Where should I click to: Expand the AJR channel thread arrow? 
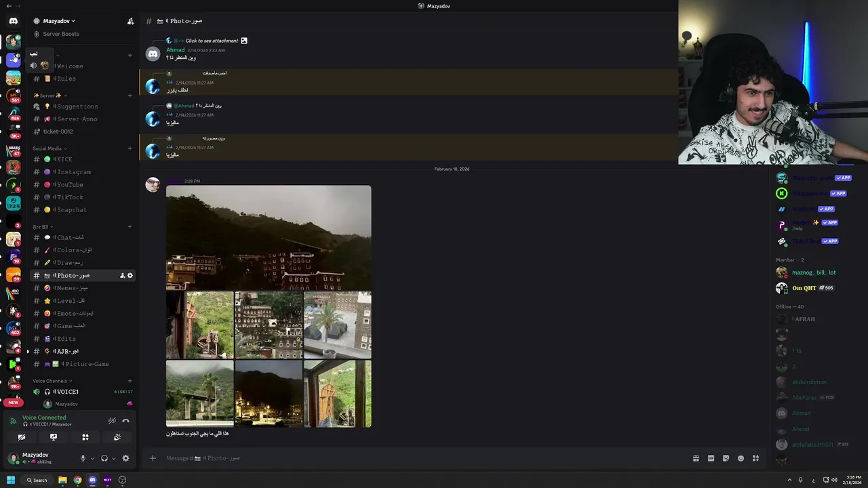[x=28, y=352]
